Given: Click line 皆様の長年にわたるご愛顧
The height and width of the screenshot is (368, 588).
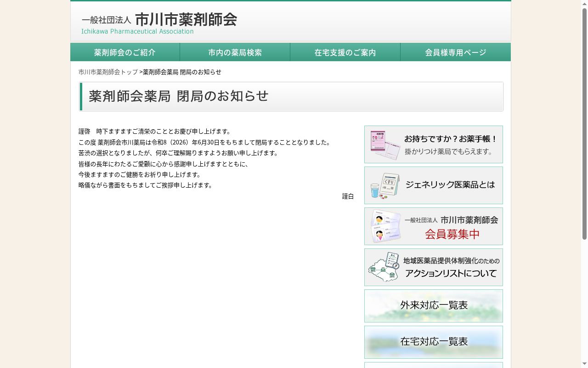Looking at the screenshot, I should pyautogui.click(x=164, y=164).
